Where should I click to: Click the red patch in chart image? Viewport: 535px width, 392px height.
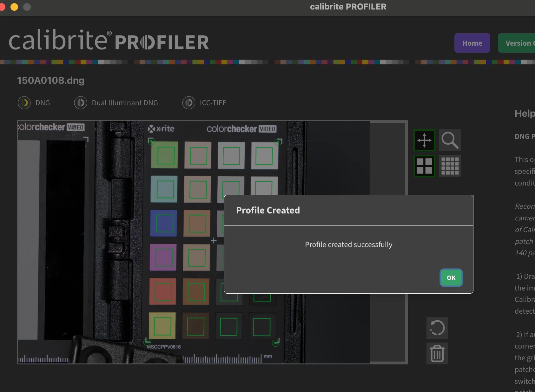[x=163, y=291]
